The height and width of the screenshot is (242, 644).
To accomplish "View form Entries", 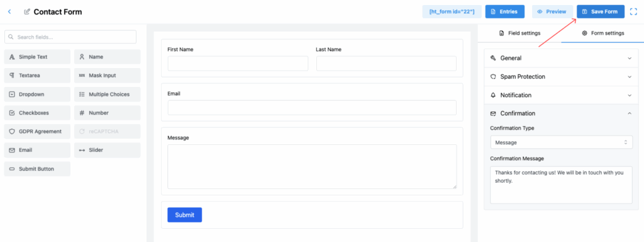I will point(505,11).
